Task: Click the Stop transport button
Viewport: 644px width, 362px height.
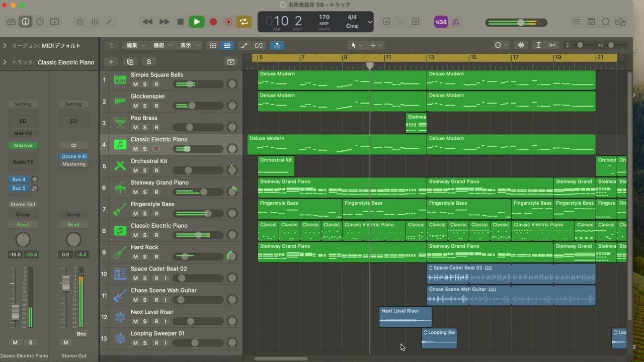Action: tap(180, 22)
